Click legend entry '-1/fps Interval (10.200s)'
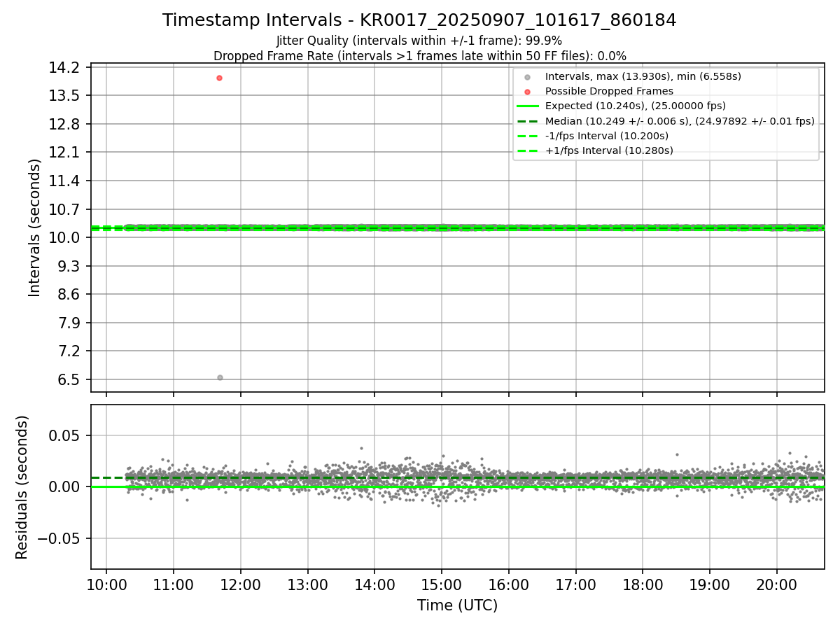This screenshot has width=840, height=630. coord(607,136)
